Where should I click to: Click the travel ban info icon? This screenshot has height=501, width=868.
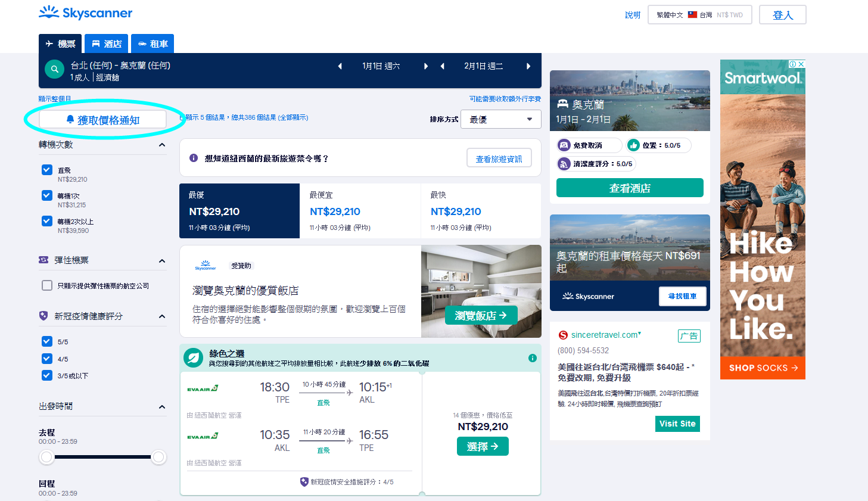(x=194, y=158)
